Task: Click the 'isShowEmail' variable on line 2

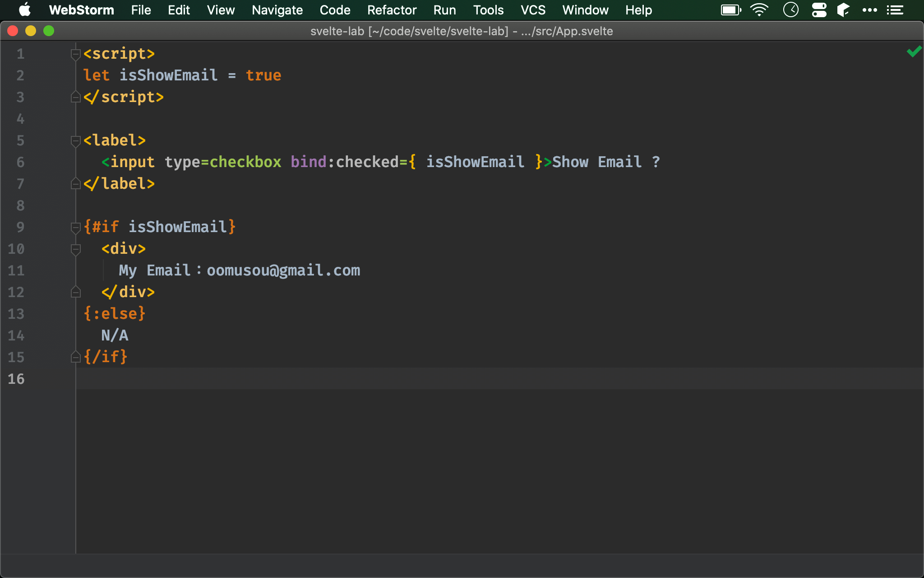Action: click(168, 75)
